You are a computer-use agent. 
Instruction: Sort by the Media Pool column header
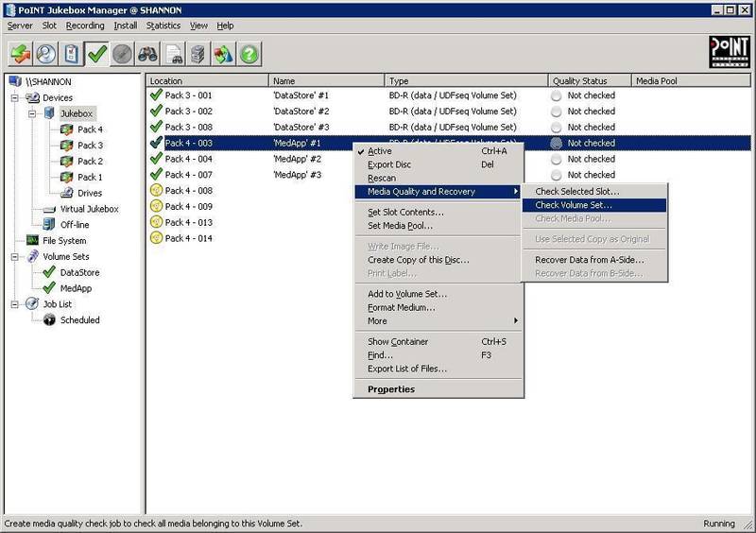click(691, 81)
